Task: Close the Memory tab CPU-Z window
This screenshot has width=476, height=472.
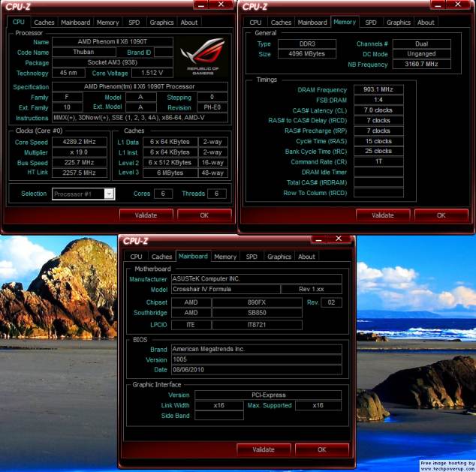Action: click(458, 5)
